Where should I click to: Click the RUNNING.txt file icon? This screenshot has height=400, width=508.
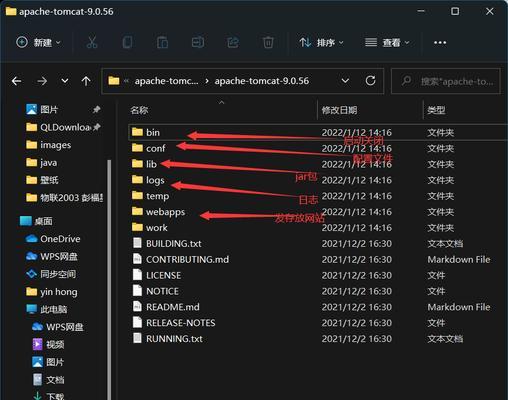click(x=137, y=338)
